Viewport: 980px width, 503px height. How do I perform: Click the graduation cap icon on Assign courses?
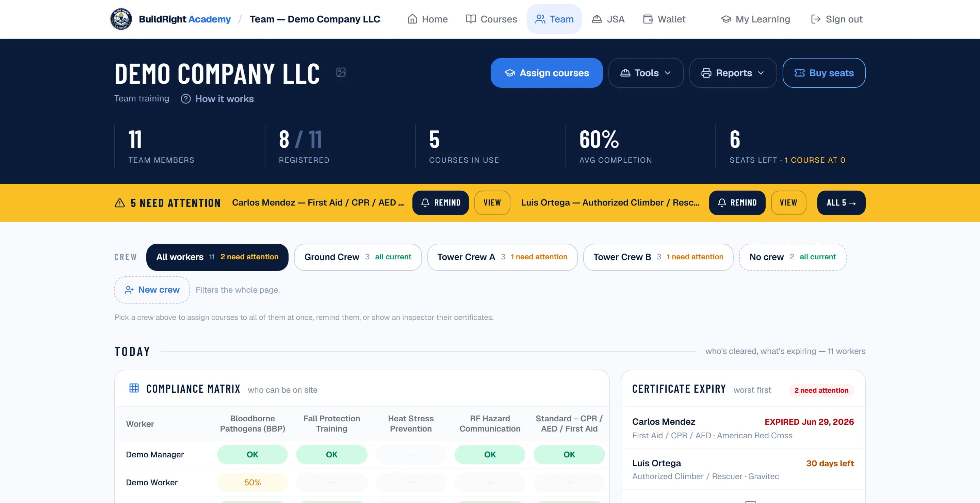[509, 73]
